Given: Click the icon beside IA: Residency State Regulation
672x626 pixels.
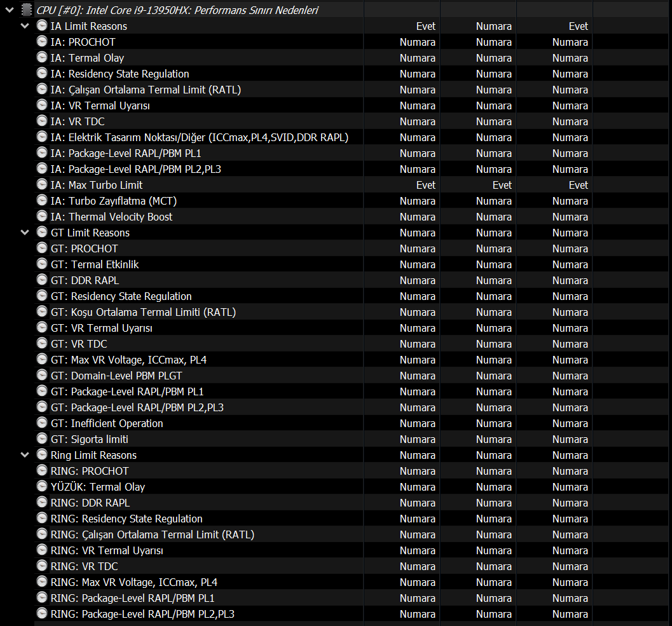Looking at the screenshot, I should click(x=41, y=73).
